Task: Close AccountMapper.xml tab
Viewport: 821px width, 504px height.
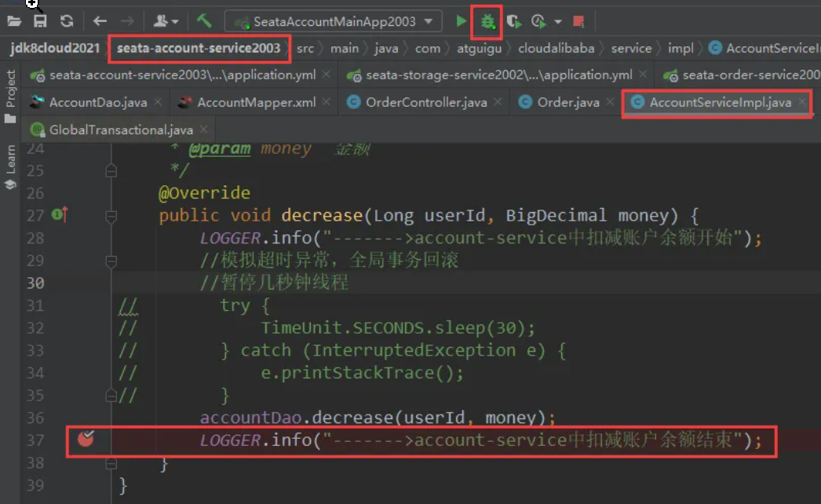Action: tap(327, 101)
